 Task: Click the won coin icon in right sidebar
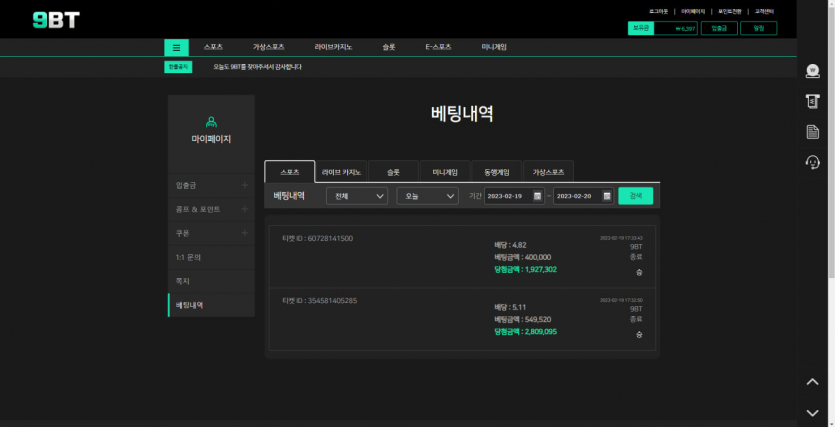pyautogui.click(x=812, y=71)
